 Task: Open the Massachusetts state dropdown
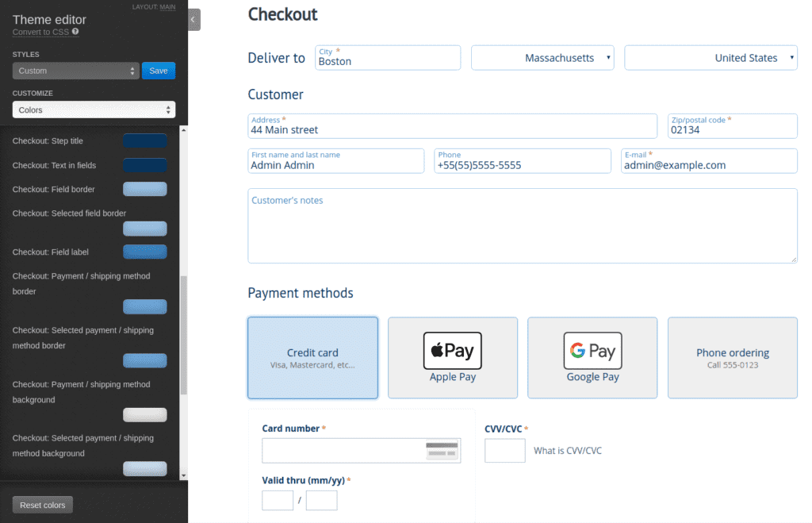point(542,57)
